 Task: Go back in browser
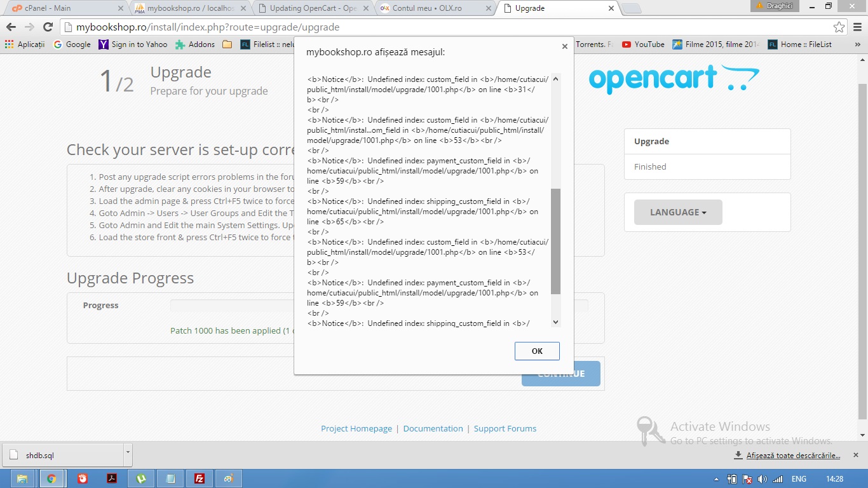coord(11,27)
